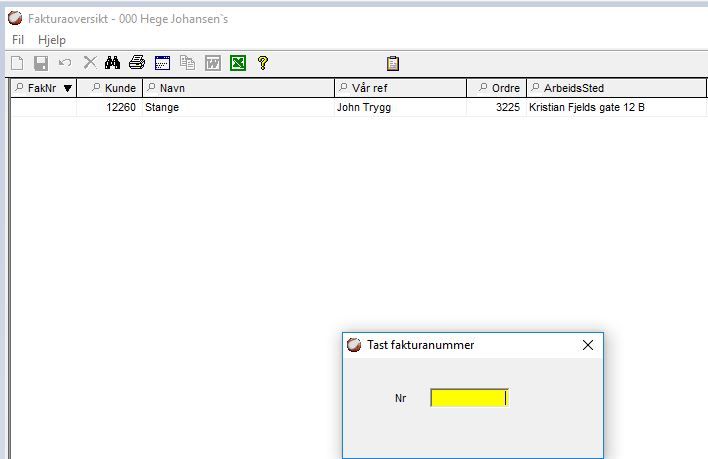
Task: Click the search magnifier in ArbeidsSted header
Action: tap(535, 87)
